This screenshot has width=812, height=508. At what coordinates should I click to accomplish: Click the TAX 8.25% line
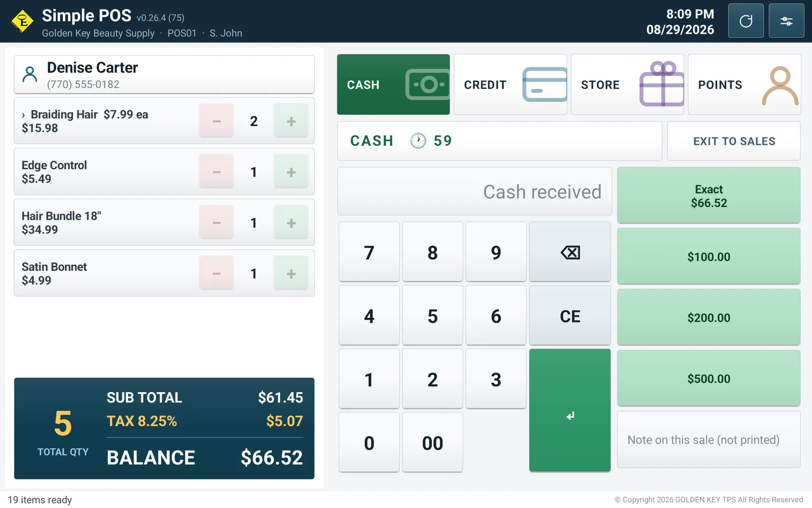[205, 421]
